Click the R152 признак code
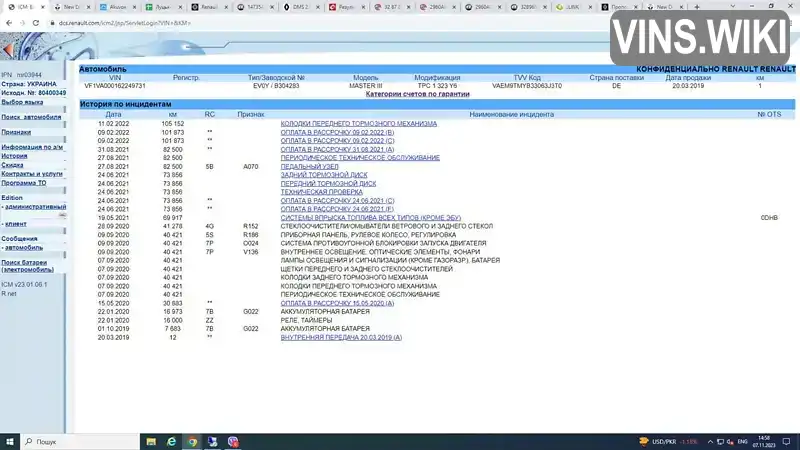This screenshot has width=800, height=450. tap(251, 226)
